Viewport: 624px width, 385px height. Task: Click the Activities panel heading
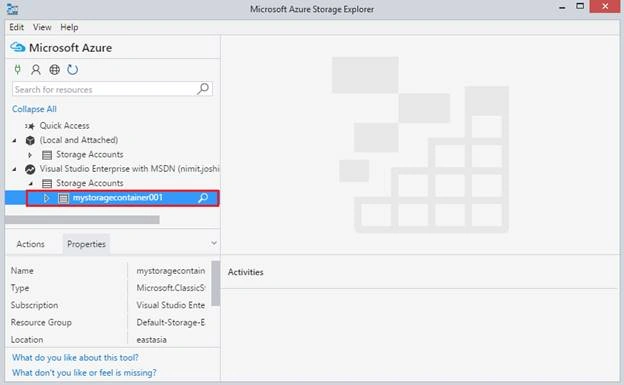(246, 272)
